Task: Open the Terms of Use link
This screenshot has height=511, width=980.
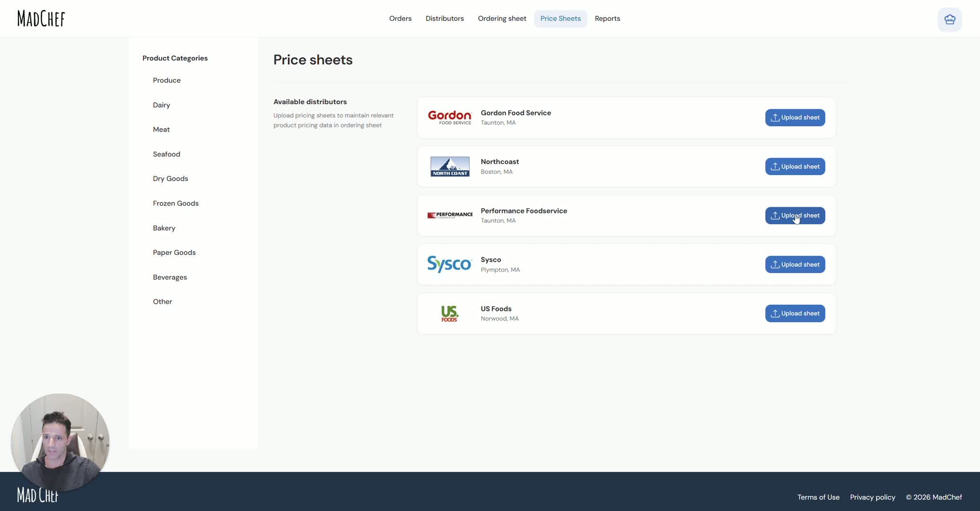Action: pyautogui.click(x=818, y=497)
